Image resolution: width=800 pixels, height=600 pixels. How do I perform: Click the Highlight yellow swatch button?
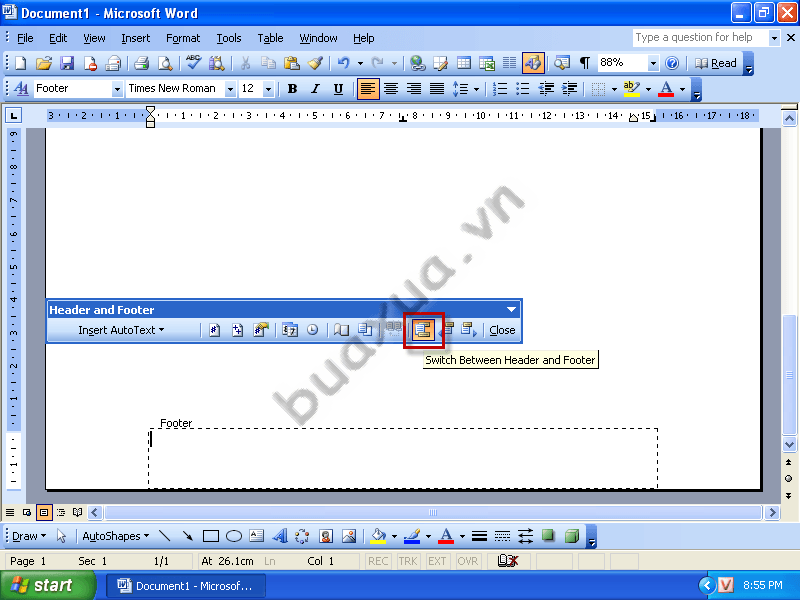coord(632,89)
